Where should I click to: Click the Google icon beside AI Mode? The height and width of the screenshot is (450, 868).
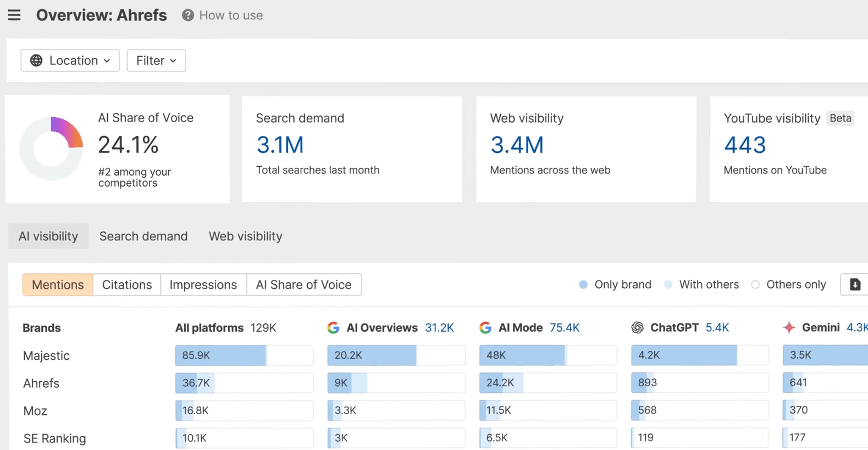485,328
